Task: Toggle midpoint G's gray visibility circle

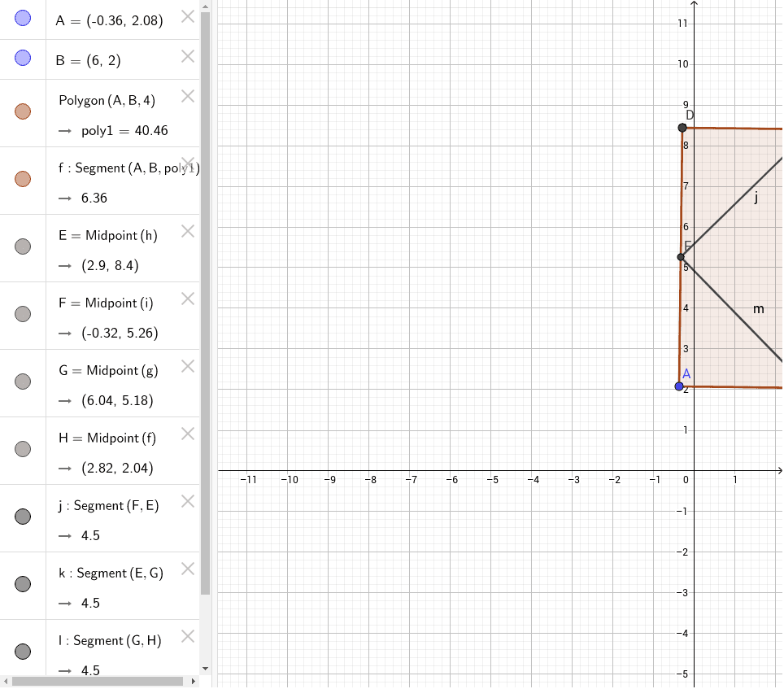Action: click(22, 382)
